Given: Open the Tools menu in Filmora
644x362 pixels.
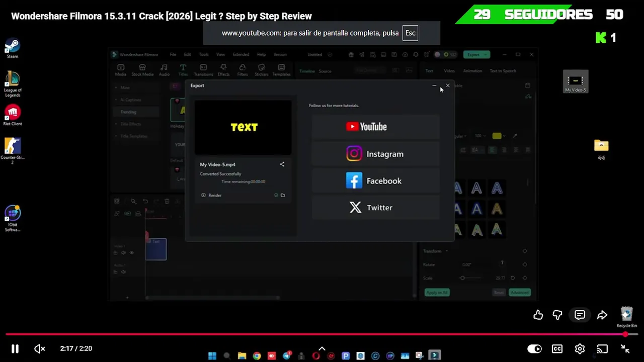Looking at the screenshot, I should 203,55.
